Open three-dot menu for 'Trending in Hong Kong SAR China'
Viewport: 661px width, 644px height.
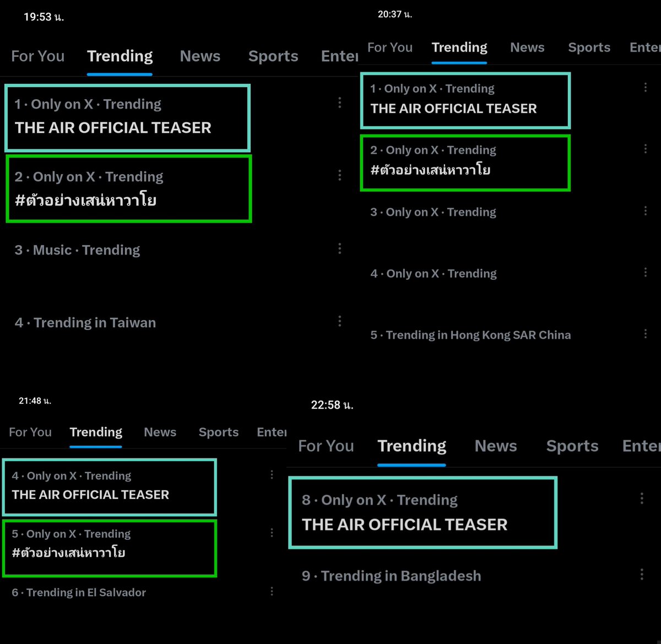[646, 334]
